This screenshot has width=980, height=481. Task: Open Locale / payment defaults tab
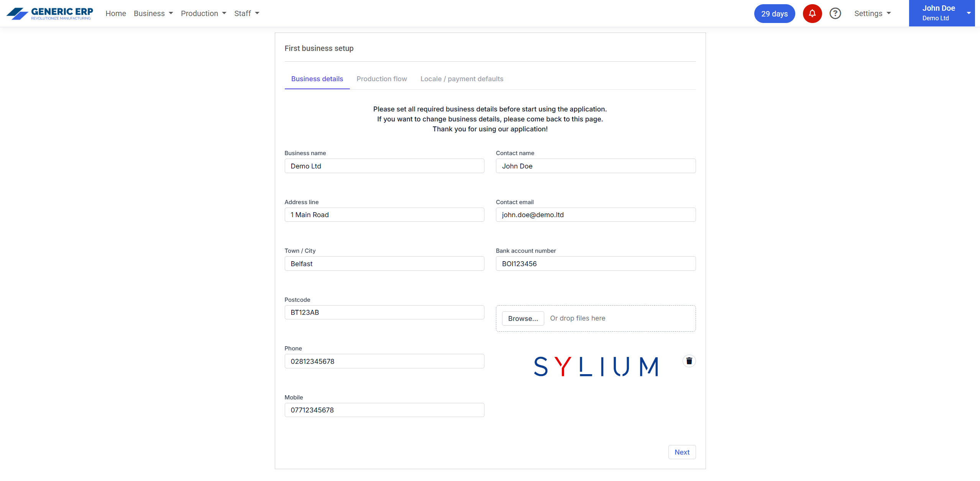(461, 79)
